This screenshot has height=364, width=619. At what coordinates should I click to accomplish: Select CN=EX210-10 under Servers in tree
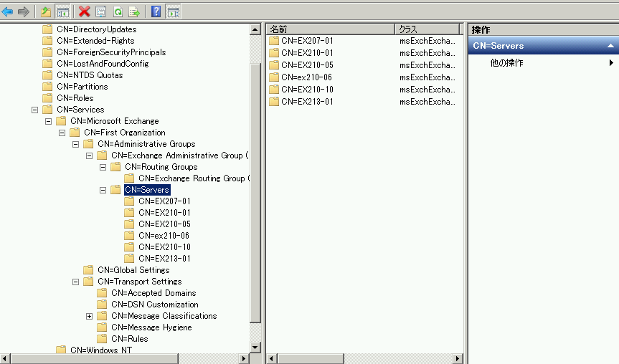pos(165,247)
